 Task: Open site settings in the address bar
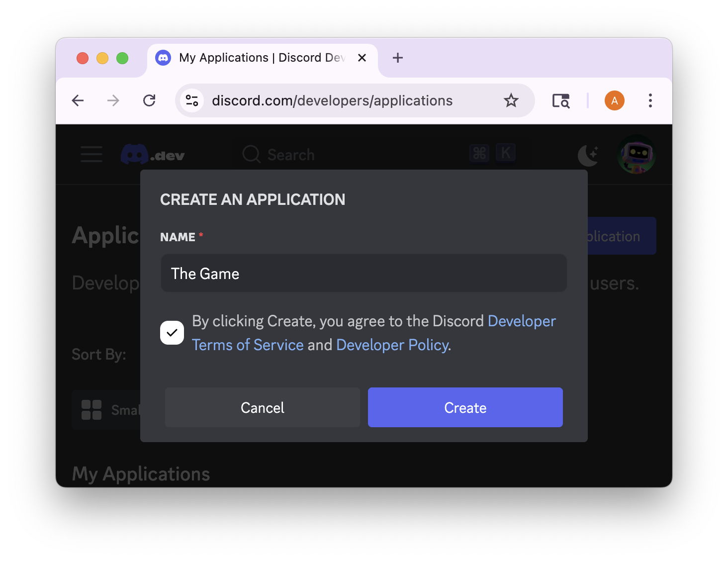coord(192,100)
